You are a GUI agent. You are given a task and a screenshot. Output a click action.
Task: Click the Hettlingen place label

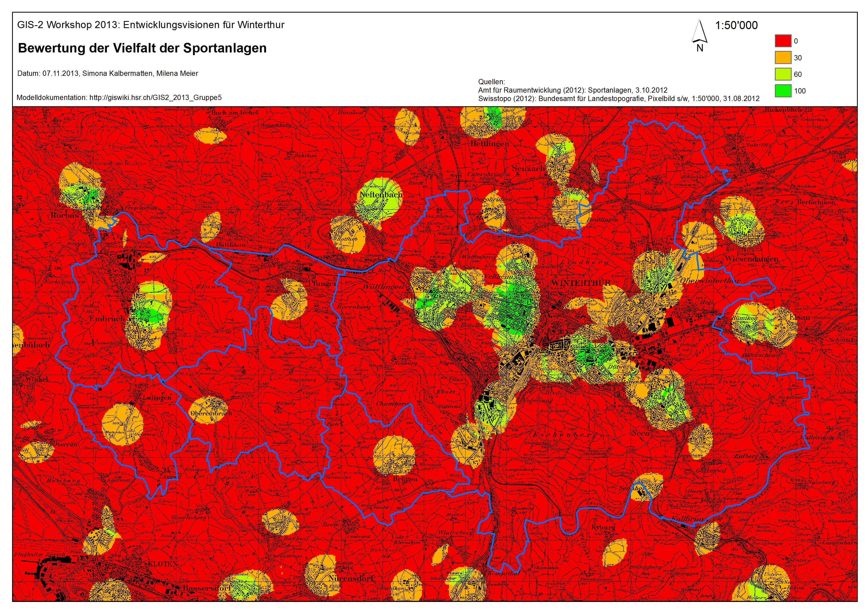coord(490,144)
